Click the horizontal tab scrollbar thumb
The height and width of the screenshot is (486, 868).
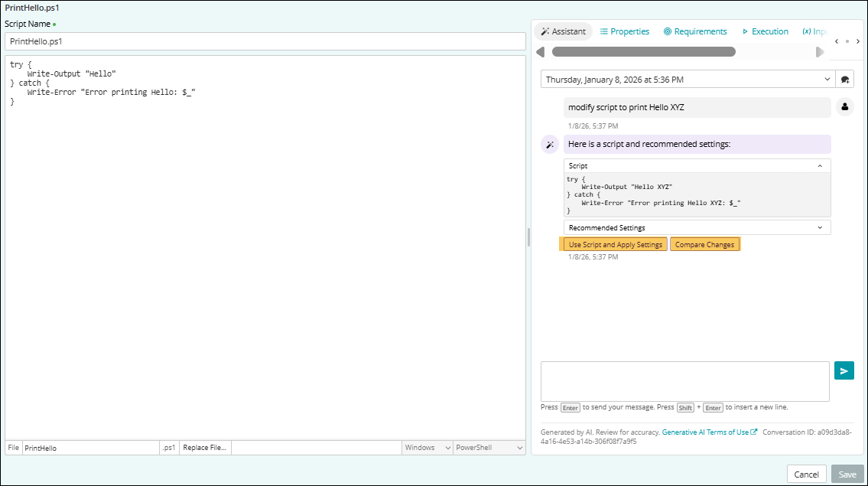click(643, 52)
